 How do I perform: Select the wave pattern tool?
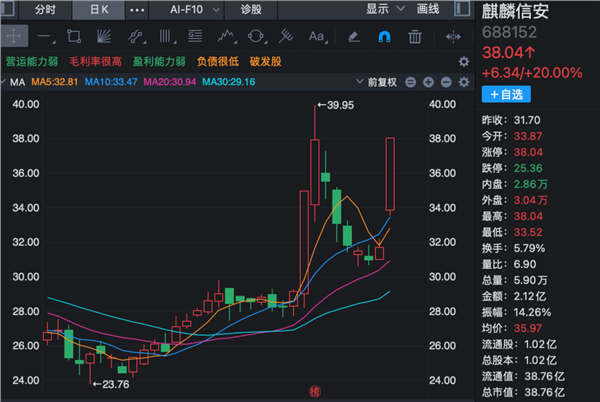pyautogui.click(x=226, y=36)
